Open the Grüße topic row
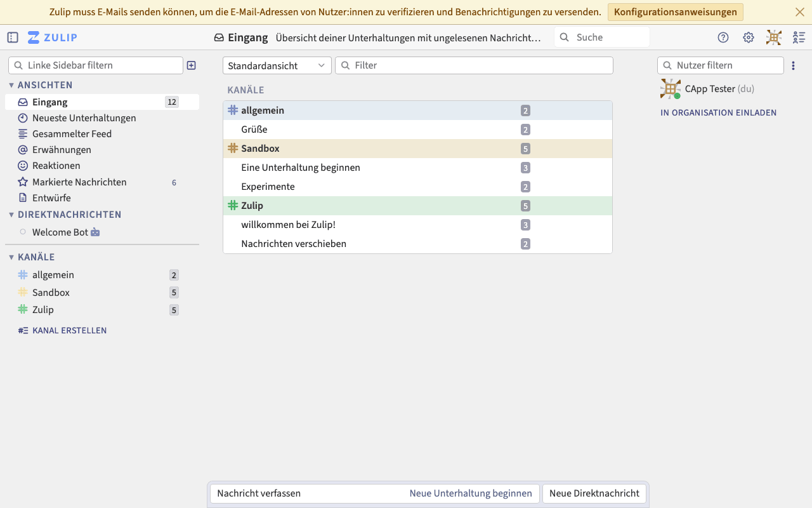The width and height of the screenshot is (812, 508). (417, 130)
